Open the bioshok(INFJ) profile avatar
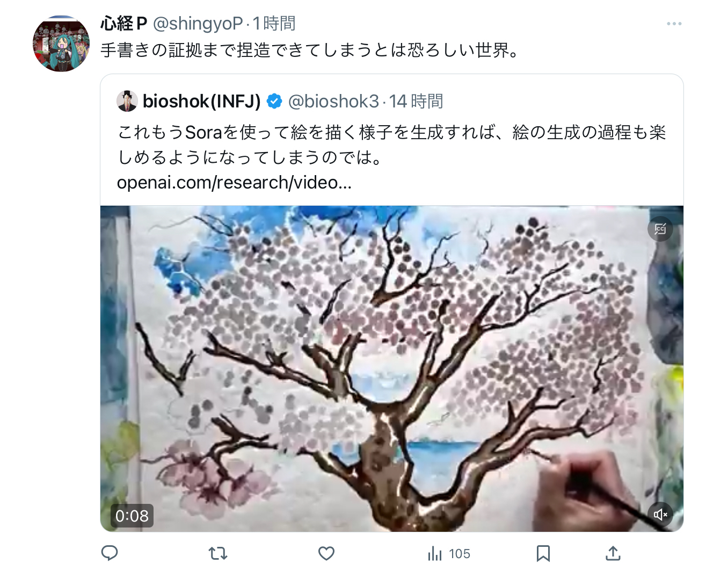728x578 pixels. (x=127, y=101)
